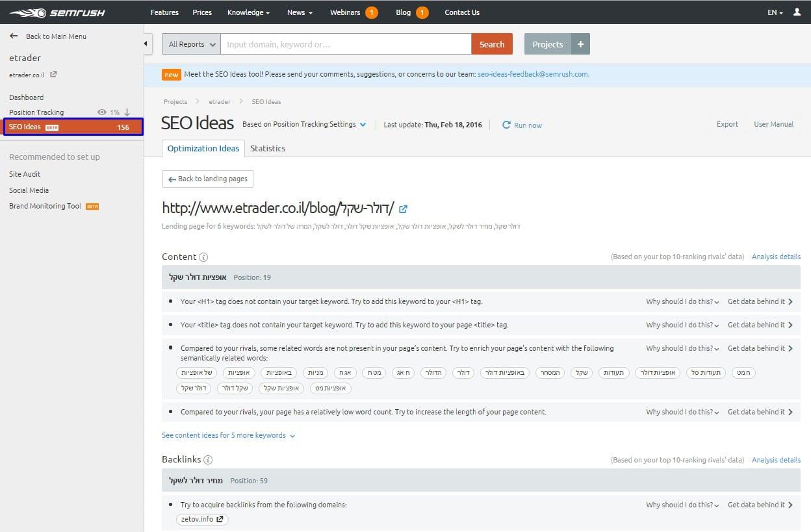This screenshot has width=811, height=532.
Task: Switch to the Statistics tab
Action: pyautogui.click(x=268, y=148)
